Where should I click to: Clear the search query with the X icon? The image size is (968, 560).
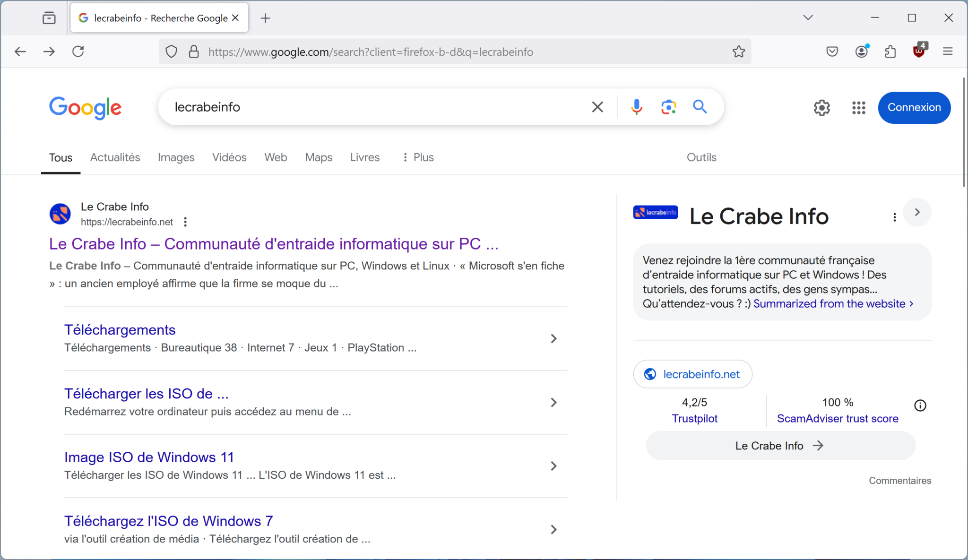597,107
